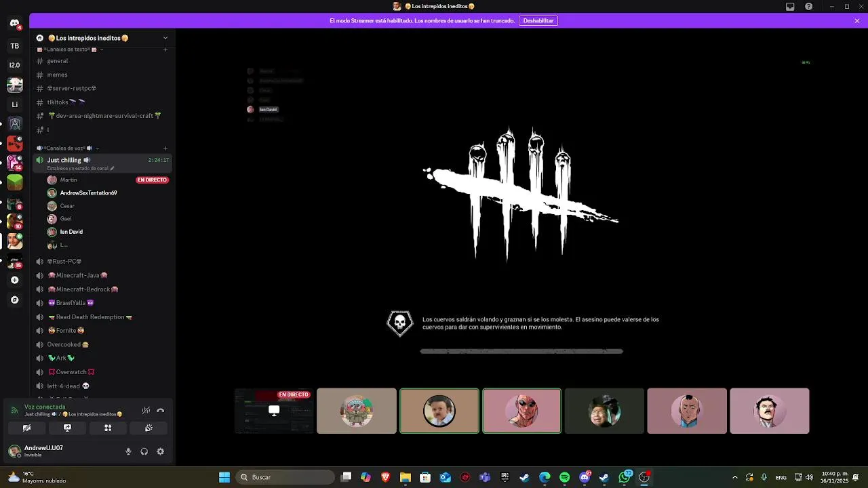This screenshot has height=488, width=868.
Task: Select the live stream thumbnail tile
Action: pyautogui.click(x=274, y=411)
